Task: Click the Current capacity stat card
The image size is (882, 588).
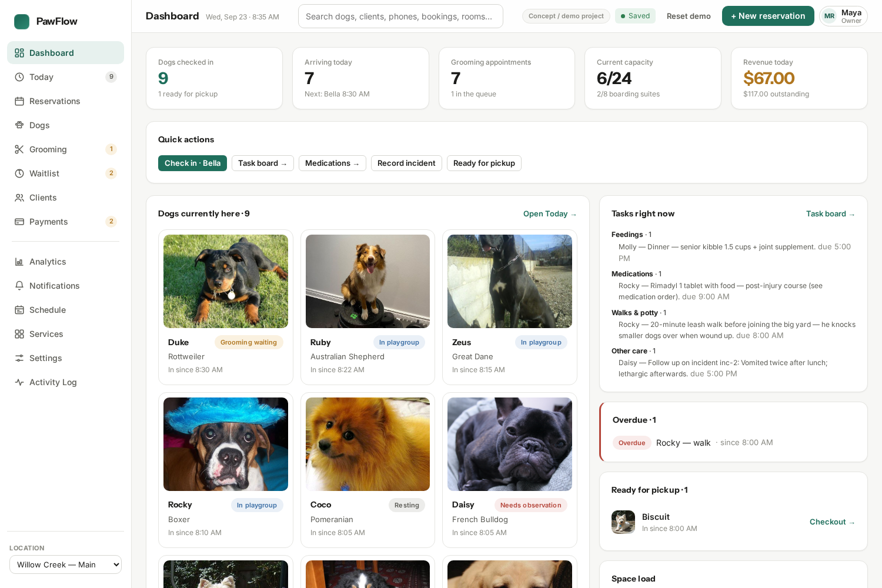Action: click(x=653, y=78)
